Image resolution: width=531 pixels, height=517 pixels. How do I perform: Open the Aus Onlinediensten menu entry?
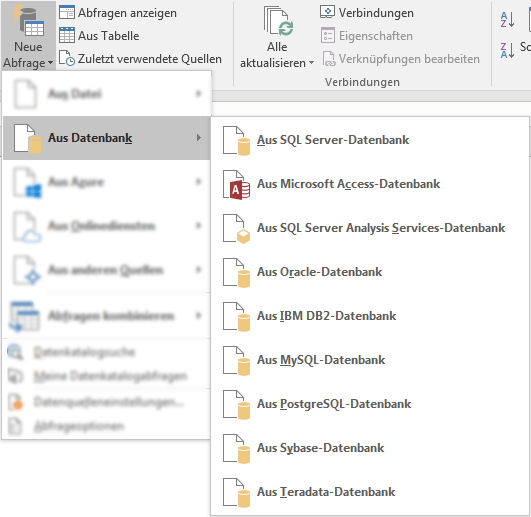[107, 226]
